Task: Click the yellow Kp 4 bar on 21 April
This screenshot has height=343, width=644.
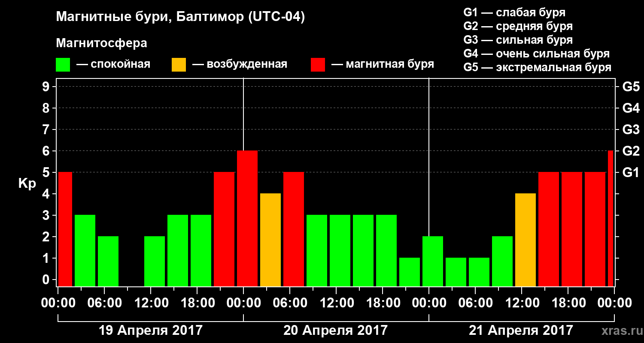Action: (x=526, y=240)
